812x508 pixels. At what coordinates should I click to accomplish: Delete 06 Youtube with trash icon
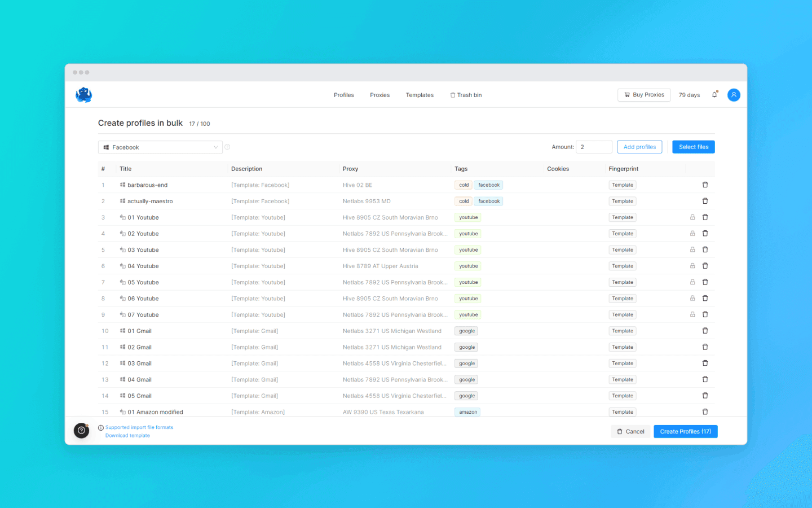[x=705, y=298]
